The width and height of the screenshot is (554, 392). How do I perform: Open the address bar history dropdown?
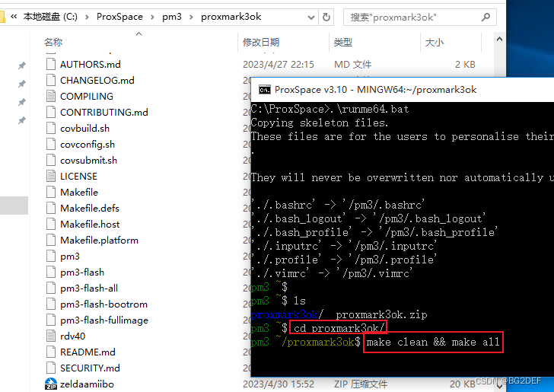[311, 18]
